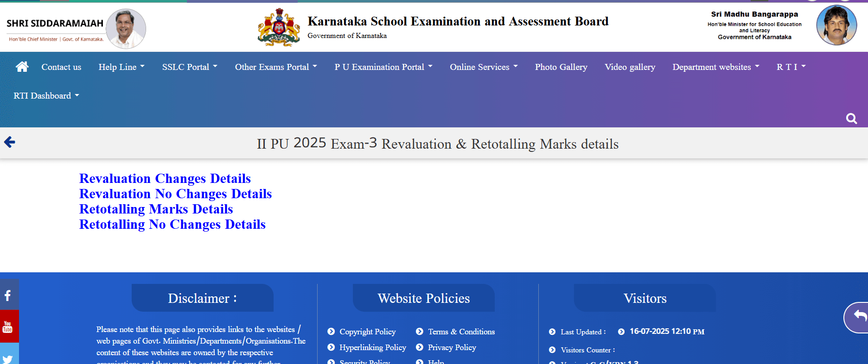Open the Facebook social icon

pyautogui.click(x=9, y=295)
